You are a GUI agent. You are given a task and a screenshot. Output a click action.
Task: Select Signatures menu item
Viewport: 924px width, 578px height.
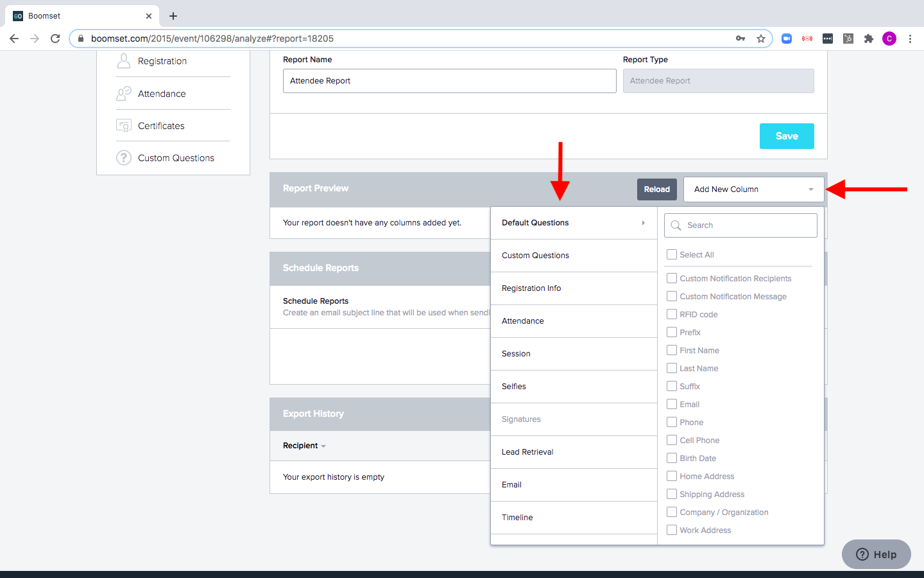[x=574, y=419]
